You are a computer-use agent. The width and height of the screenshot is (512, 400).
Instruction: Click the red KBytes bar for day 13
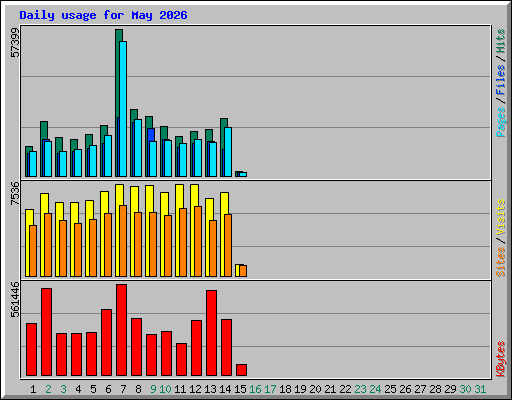click(211, 333)
